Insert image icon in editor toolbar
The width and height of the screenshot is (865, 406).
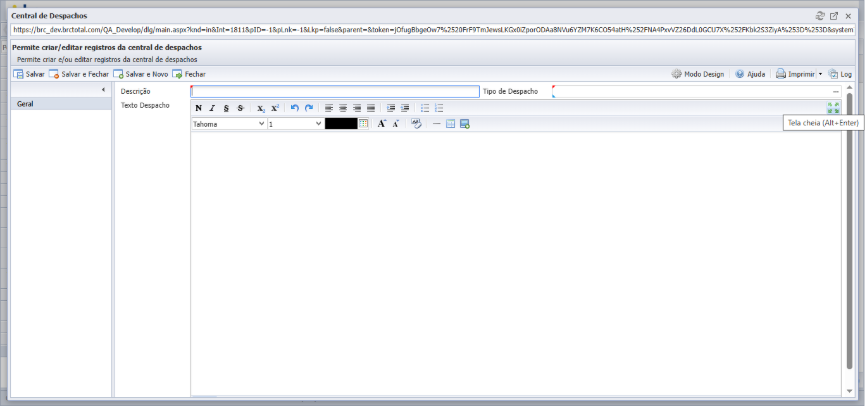[x=464, y=124]
